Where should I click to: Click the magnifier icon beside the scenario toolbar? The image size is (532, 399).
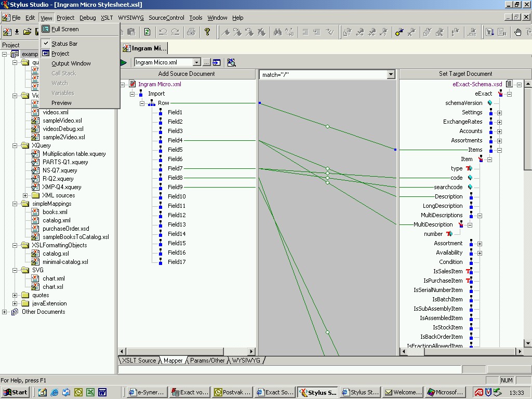click(x=231, y=62)
